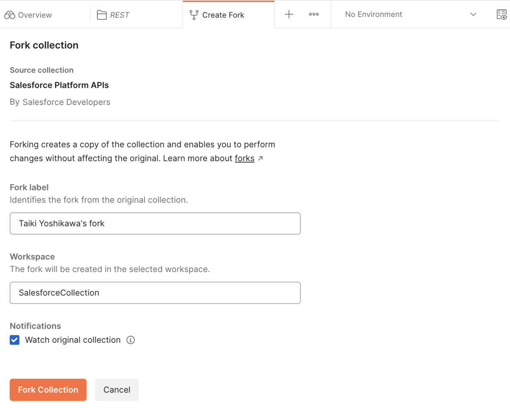Click info icon beside Watch original collection

pos(131,340)
